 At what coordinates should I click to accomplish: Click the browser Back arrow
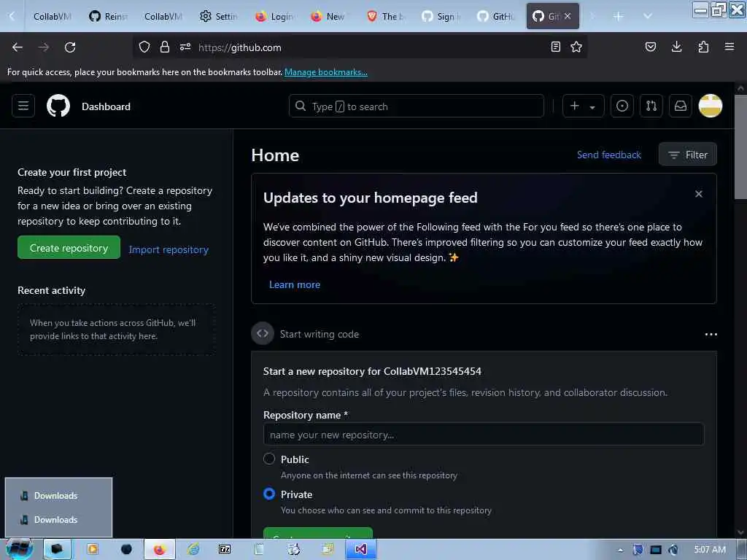[18, 47]
